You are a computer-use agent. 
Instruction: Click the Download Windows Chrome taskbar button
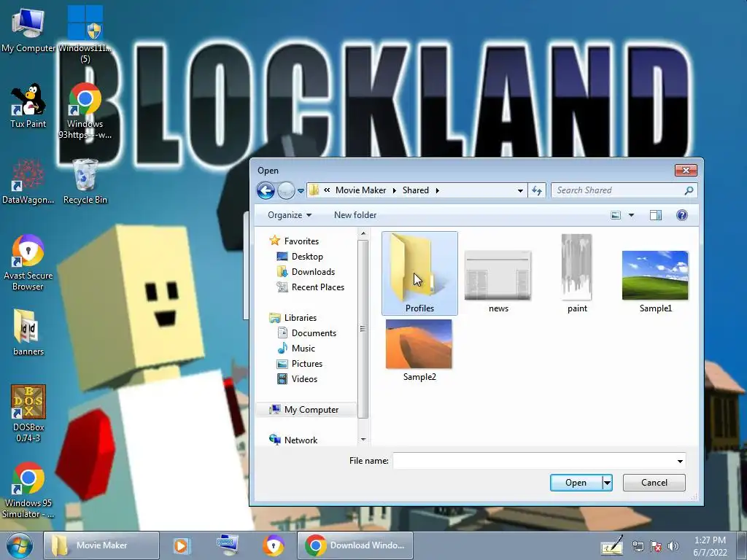tap(355, 545)
